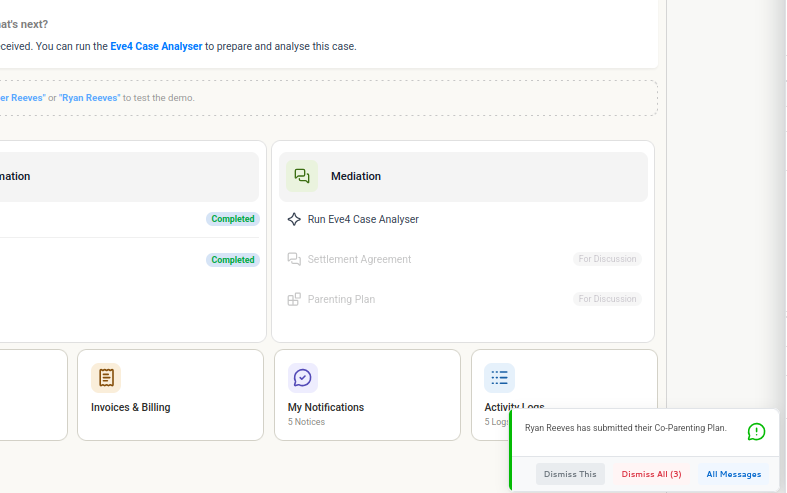
Task: Click the Dismiss This button
Action: (x=570, y=474)
